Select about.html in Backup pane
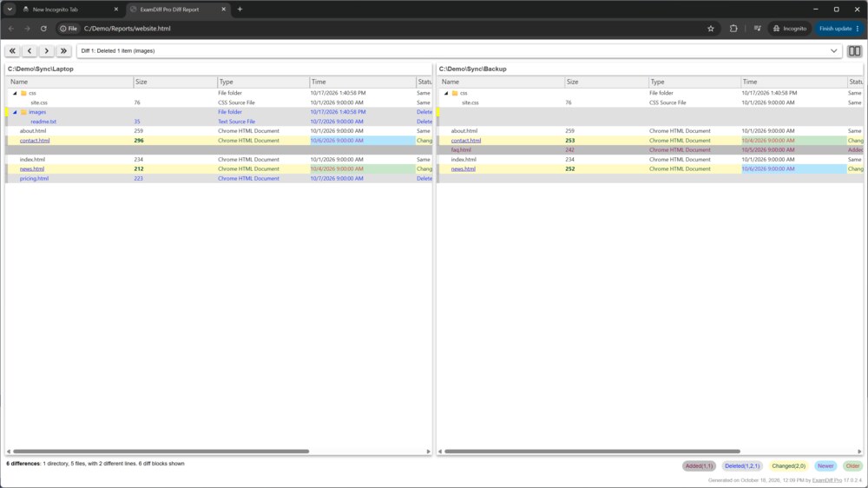The width and height of the screenshot is (868, 488). click(x=464, y=131)
